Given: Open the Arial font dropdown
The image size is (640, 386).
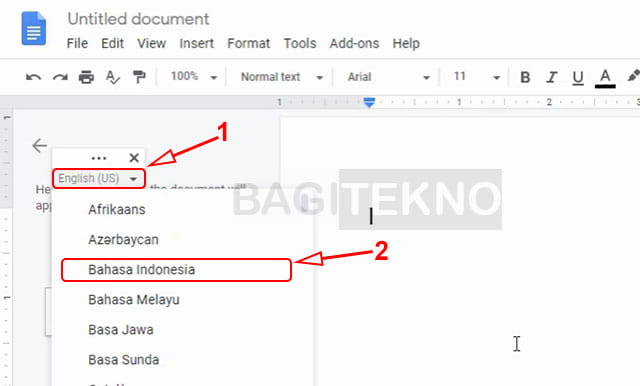Looking at the screenshot, I should coord(389,77).
